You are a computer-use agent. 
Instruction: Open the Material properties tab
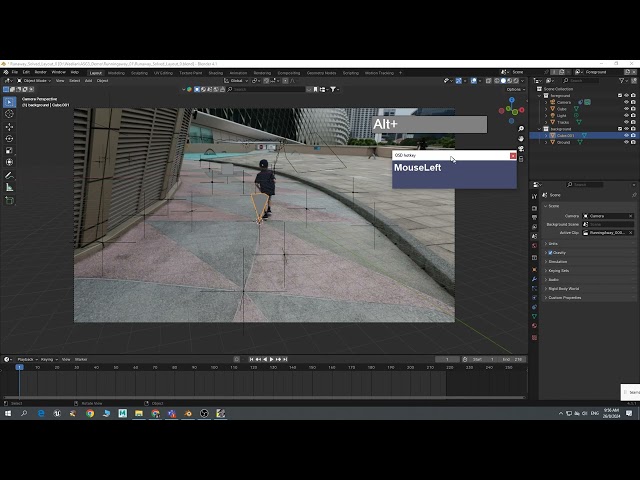(534, 326)
